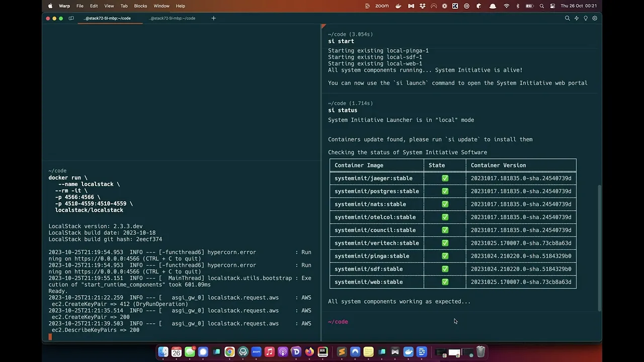Open Warp search in the top bar

pyautogui.click(x=567, y=18)
